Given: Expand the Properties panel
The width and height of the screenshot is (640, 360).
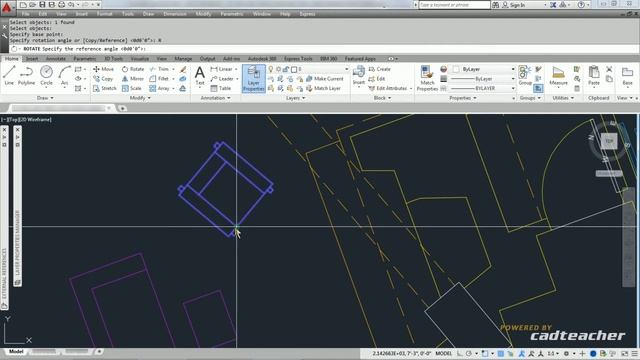Looking at the screenshot, I should 462,98.
